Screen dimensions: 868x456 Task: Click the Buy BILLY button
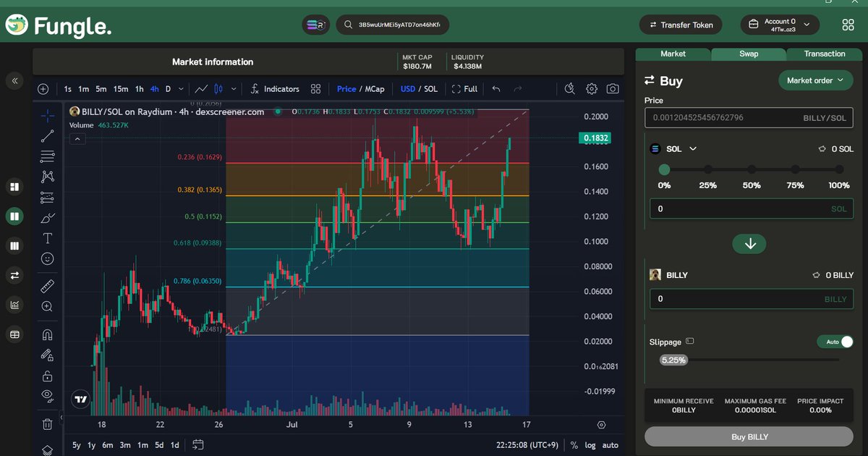(x=749, y=436)
